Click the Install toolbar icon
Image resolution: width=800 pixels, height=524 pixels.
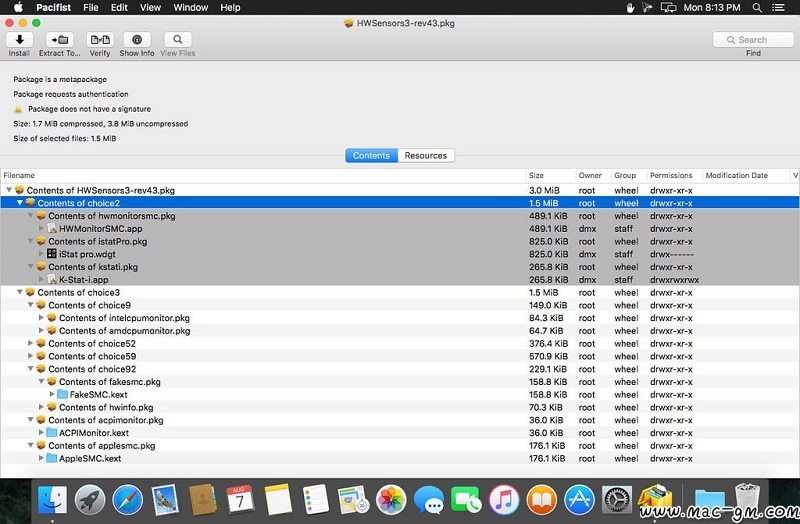coord(19,40)
